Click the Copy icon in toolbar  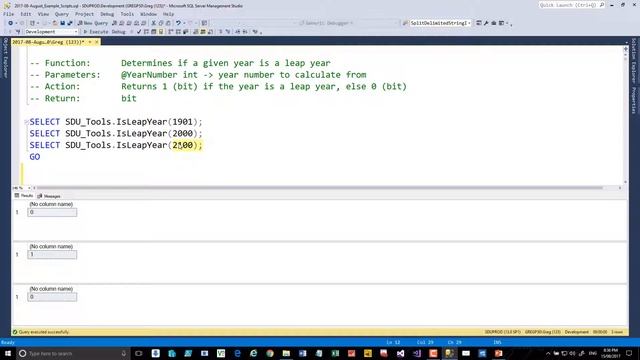coord(161,23)
